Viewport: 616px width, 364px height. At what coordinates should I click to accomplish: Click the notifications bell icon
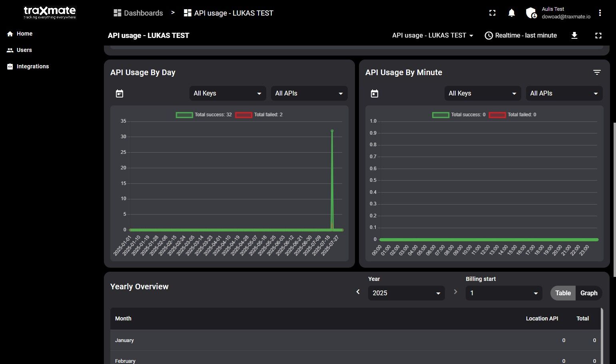click(x=511, y=13)
